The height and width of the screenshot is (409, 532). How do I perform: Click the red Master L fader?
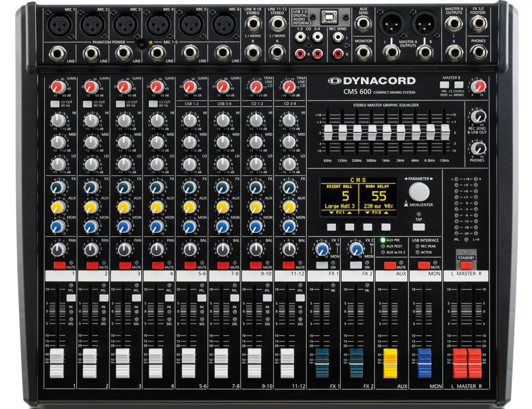[460, 363]
